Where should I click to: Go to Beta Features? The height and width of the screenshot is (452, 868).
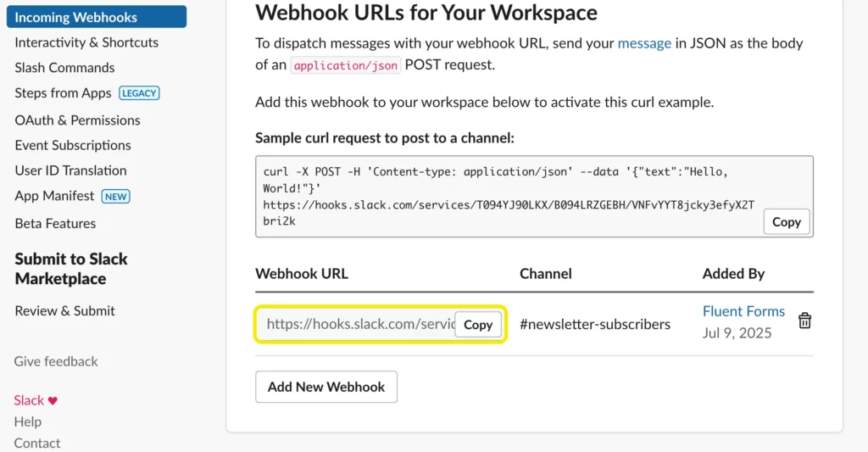(x=55, y=223)
